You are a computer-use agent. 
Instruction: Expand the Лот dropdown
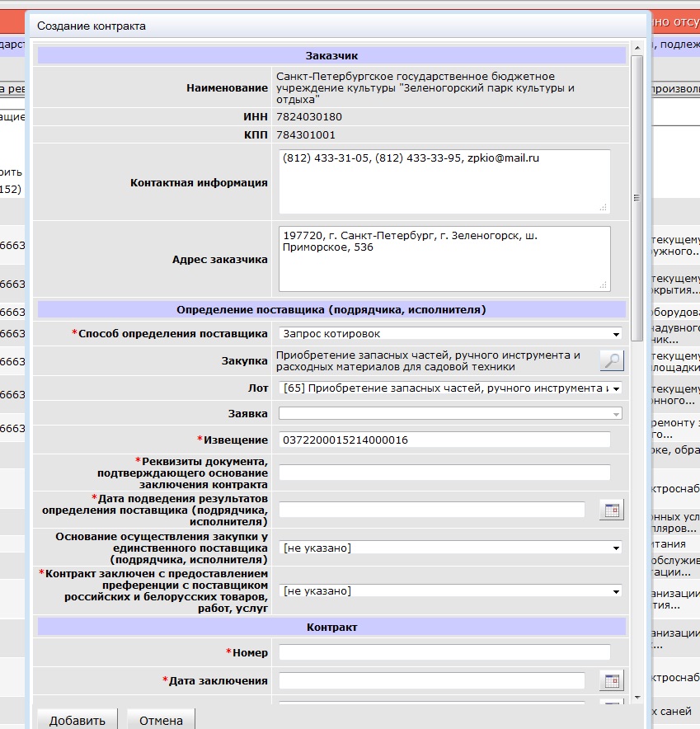(x=450, y=388)
